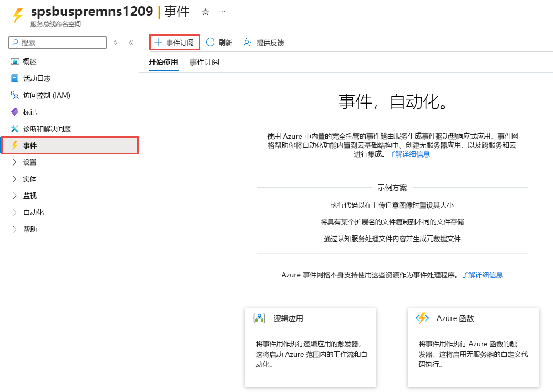Click the 逻辑应用 Logic Apps icon
This screenshot has width=553, height=392.
pos(259,318)
